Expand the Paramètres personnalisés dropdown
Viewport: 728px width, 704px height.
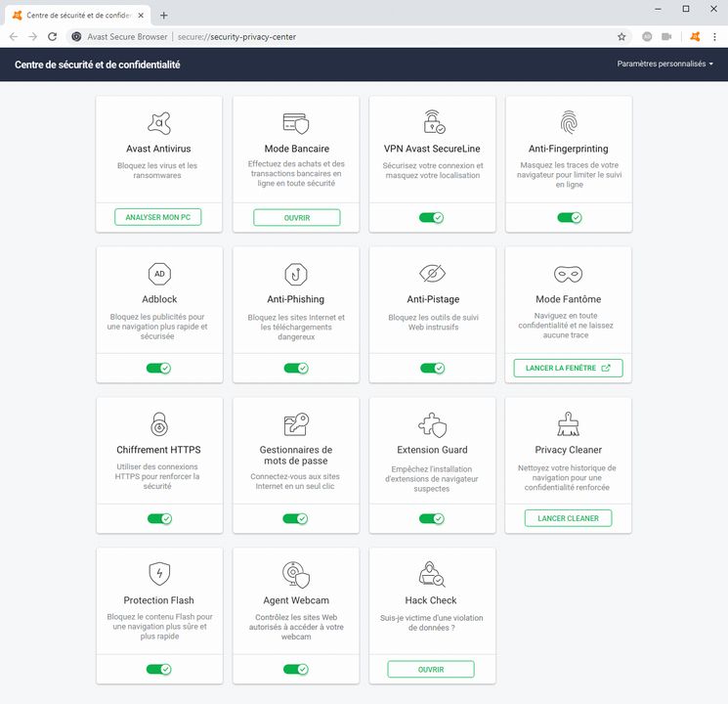(x=664, y=64)
